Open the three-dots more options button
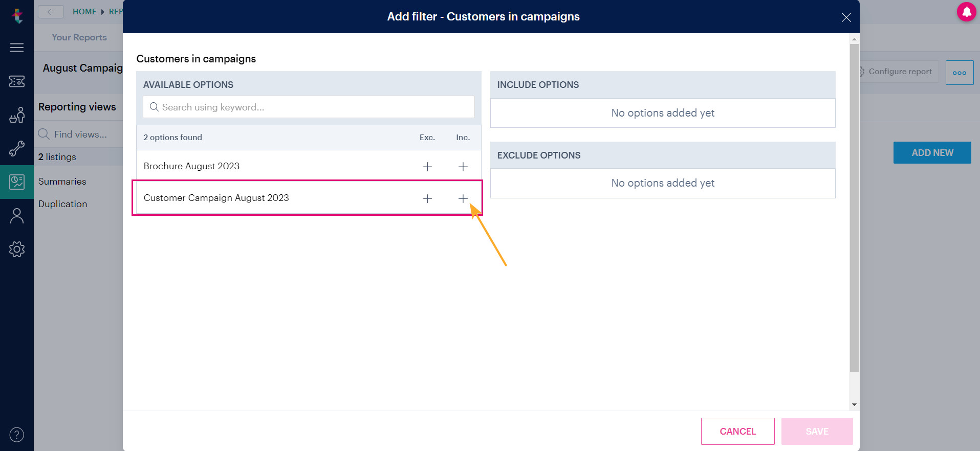Viewport: 980px width, 451px height. point(960,73)
